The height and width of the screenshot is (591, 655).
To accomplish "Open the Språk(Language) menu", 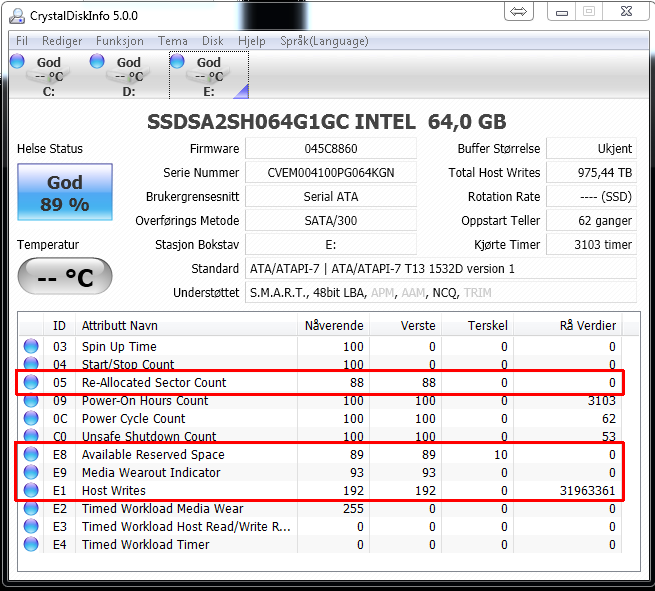I will coord(324,41).
